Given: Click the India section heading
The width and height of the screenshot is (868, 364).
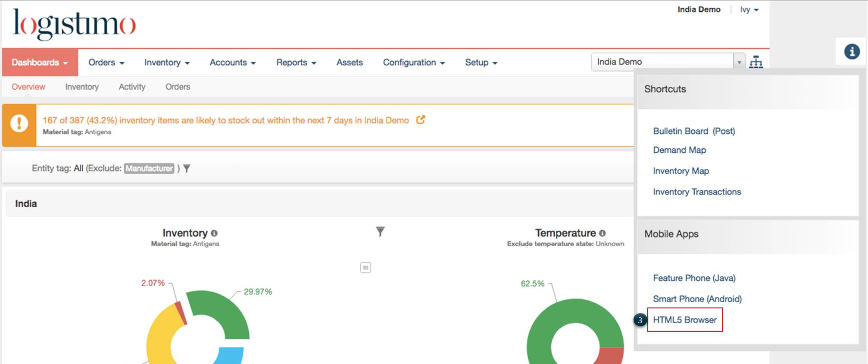Looking at the screenshot, I should click(26, 204).
